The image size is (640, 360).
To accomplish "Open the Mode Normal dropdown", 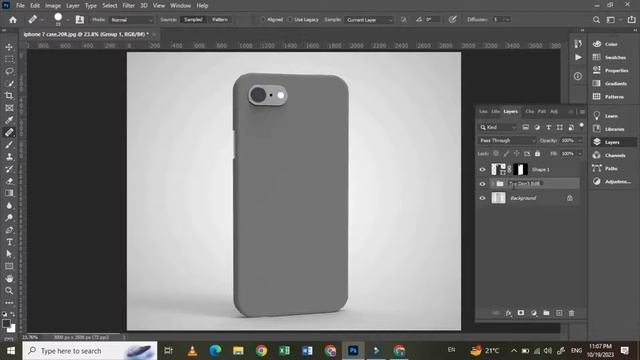I will 131,20.
